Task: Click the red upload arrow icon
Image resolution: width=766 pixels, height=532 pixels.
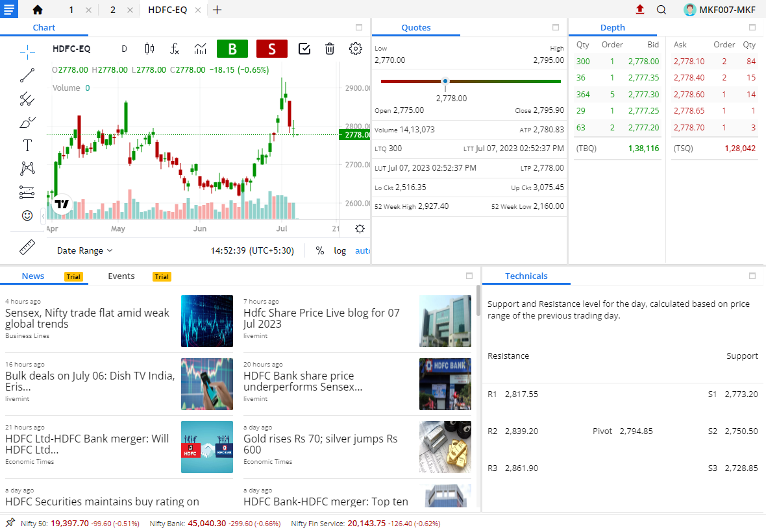Action: coord(640,9)
